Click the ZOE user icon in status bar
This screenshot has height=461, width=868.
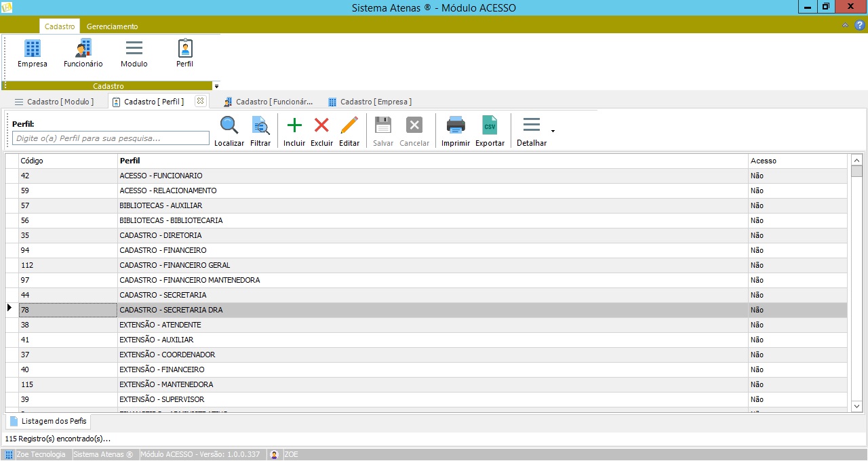[275, 454]
